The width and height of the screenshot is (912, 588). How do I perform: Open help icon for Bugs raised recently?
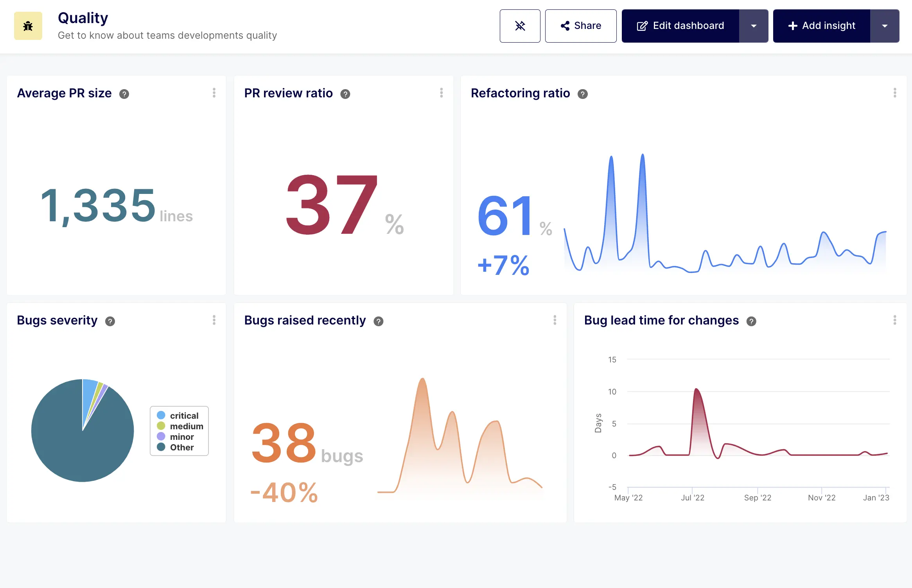pos(378,321)
